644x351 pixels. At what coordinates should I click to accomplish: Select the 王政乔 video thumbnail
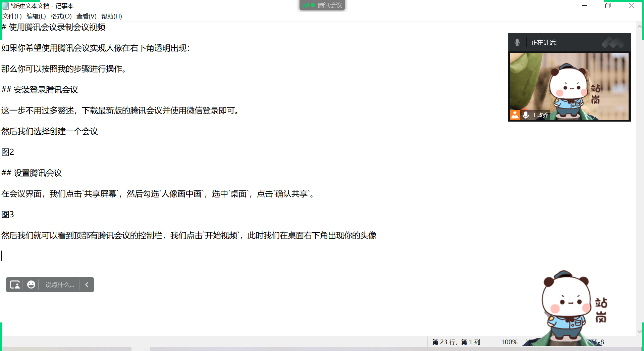pos(569,86)
